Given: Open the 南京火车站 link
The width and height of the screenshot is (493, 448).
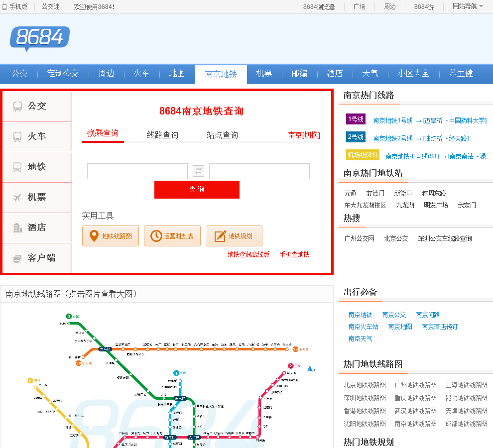Looking at the screenshot, I should coord(364,327).
